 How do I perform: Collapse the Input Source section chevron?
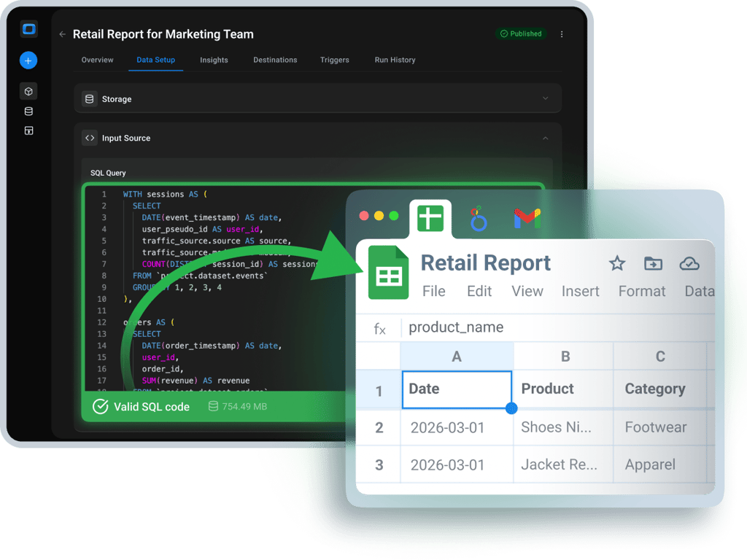click(x=546, y=138)
